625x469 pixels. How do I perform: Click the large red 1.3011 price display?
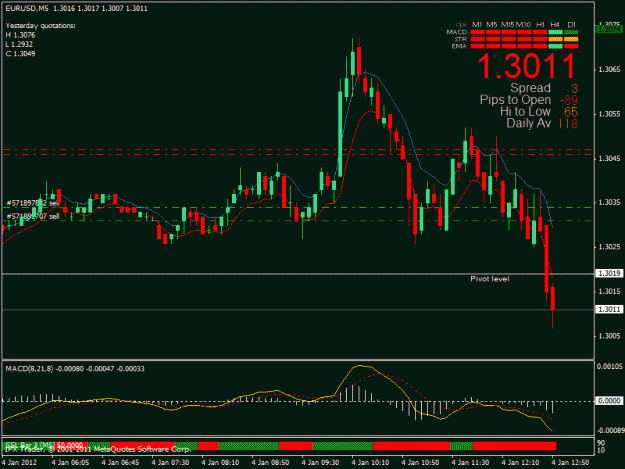pyautogui.click(x=527, y=66)
